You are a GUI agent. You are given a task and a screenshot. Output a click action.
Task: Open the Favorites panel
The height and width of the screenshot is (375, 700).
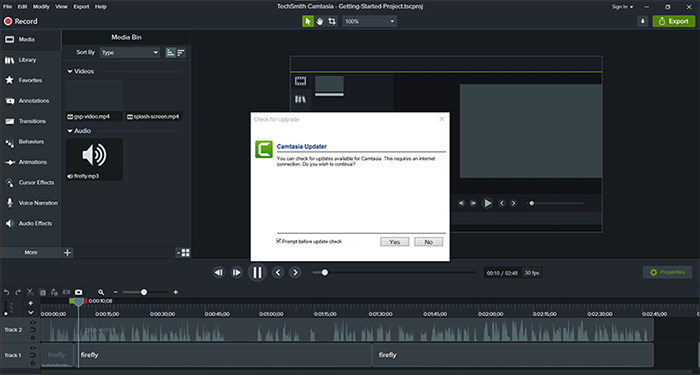pyautogui.click(x=30, y=80)
